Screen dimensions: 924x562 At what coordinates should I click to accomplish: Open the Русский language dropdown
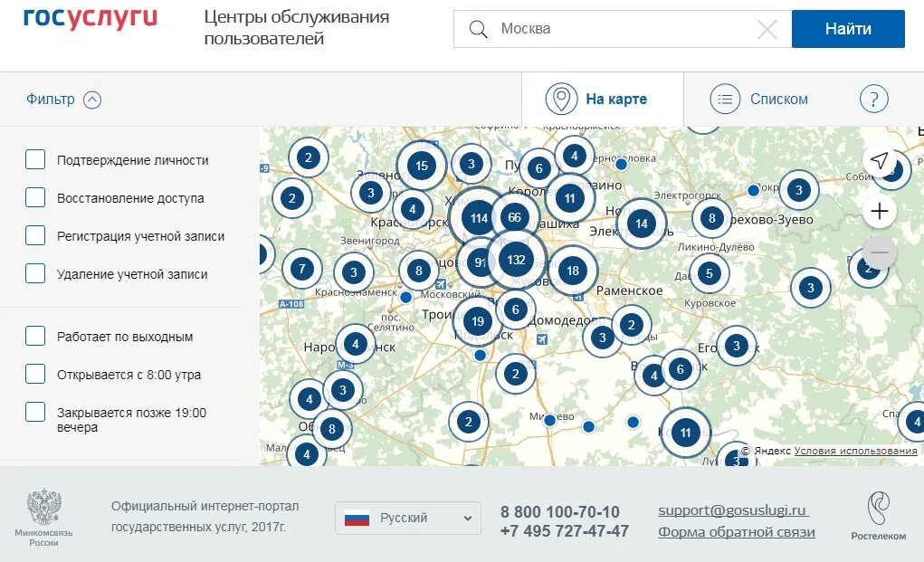pyautogui.click(x=408, y=518)
